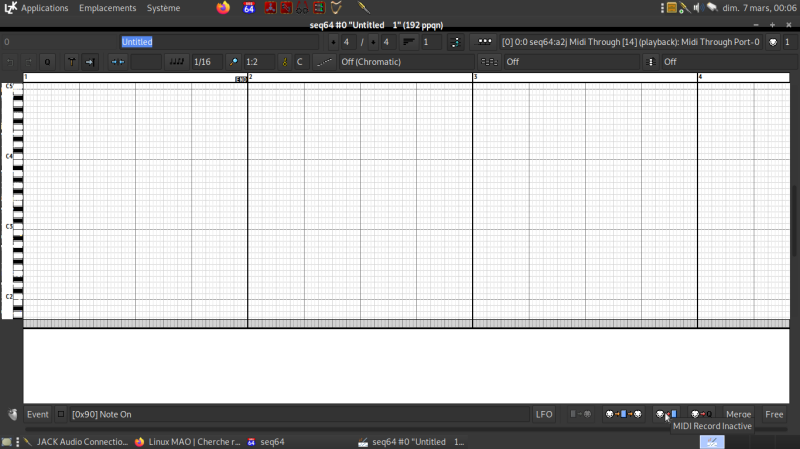
Task: Click the sequence length value 1
Action: point(431,42)
